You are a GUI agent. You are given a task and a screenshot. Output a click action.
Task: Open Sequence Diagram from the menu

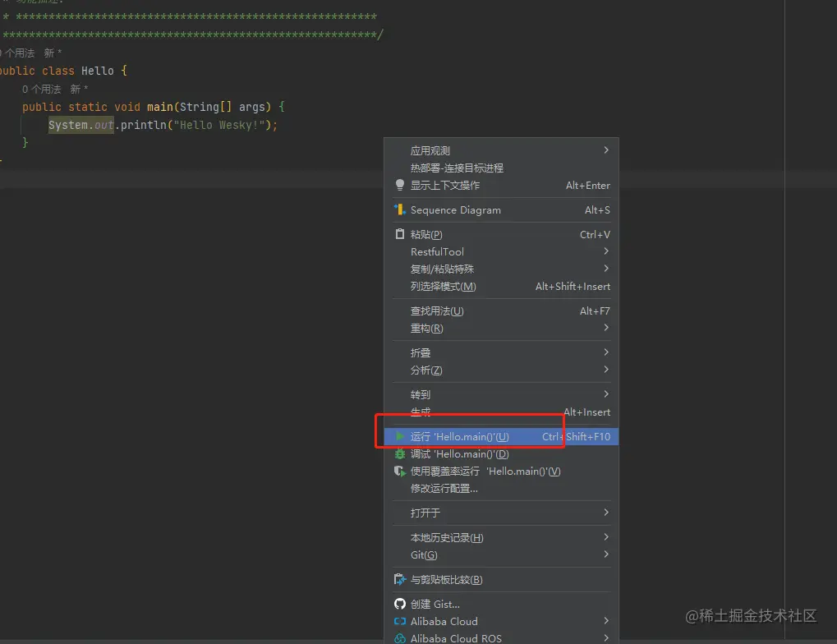(x=501, y=209)
